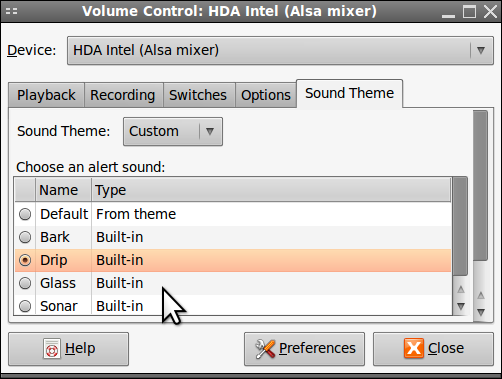The width and height of the screenshot is (502, 379).
Task: Expand the Sound Theme Custom dropdown
Action: tap(173, 131)
